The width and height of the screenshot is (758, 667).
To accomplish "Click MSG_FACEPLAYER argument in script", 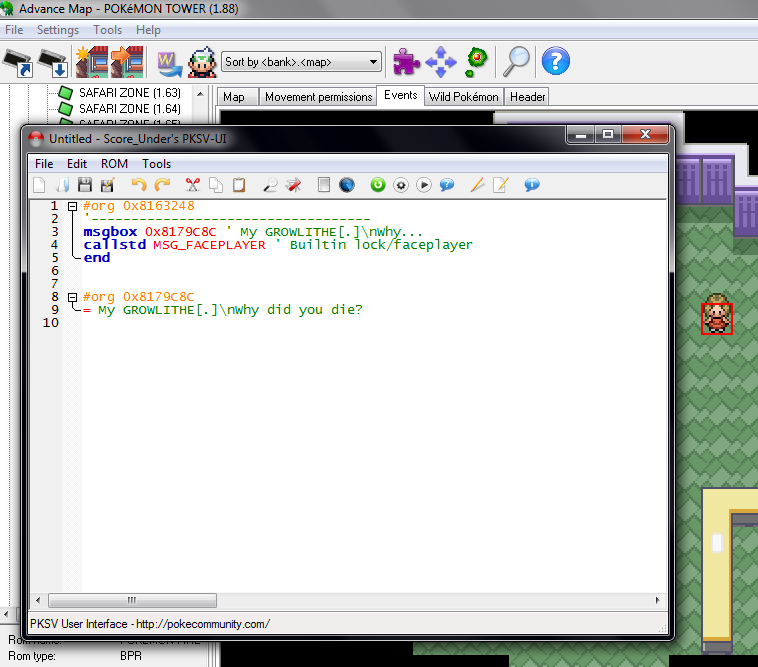I will point(209,245).
